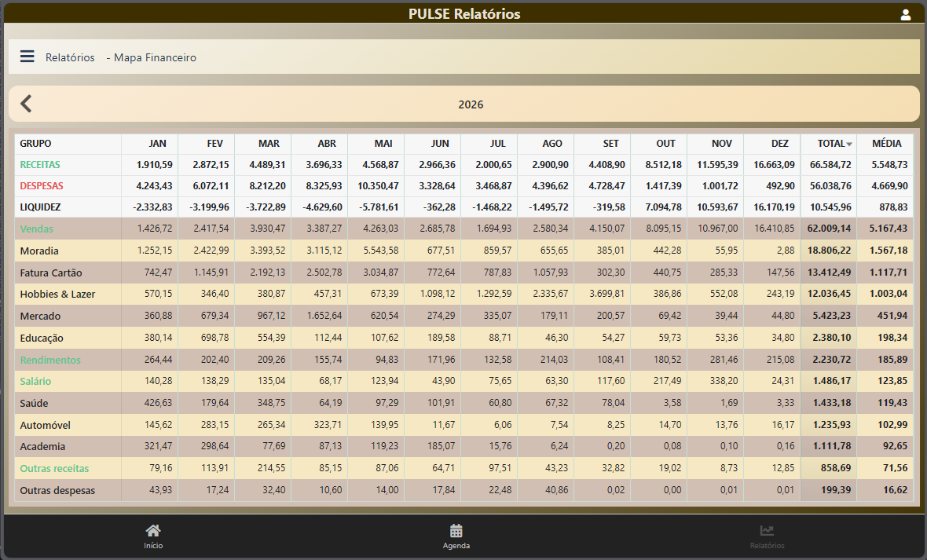Toggle sort arrow on TOTAL column
927x560 pixels.
coord(849,145)
